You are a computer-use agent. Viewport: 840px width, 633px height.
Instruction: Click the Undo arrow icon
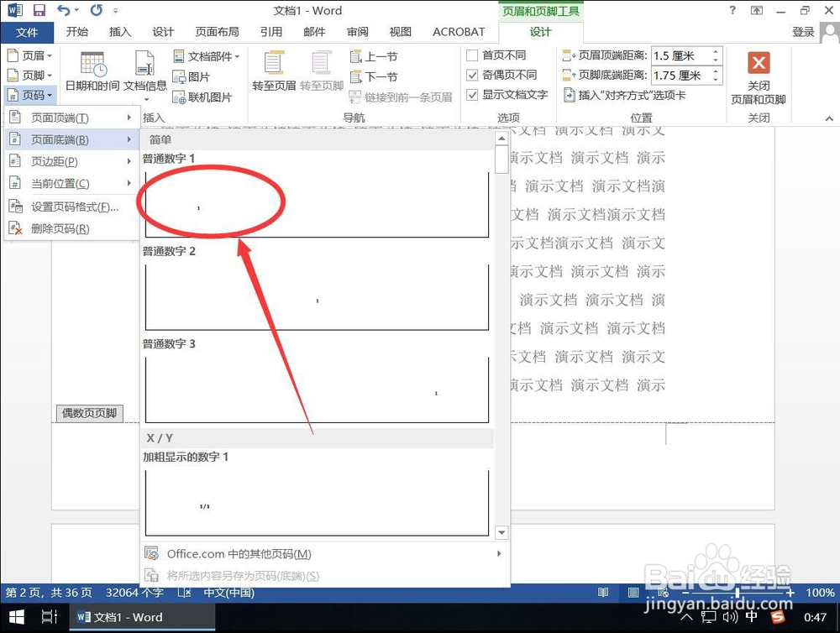point(64,10)
